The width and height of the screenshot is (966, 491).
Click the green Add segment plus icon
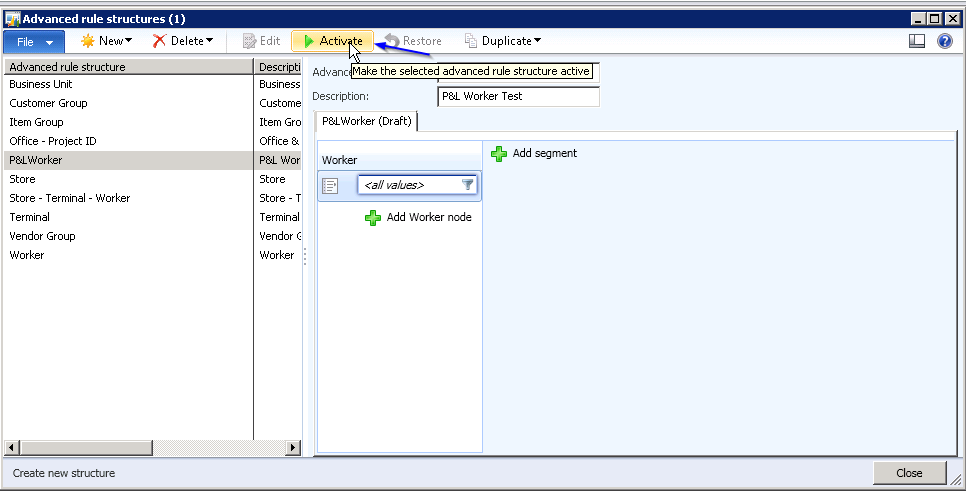tap(500, 154)
